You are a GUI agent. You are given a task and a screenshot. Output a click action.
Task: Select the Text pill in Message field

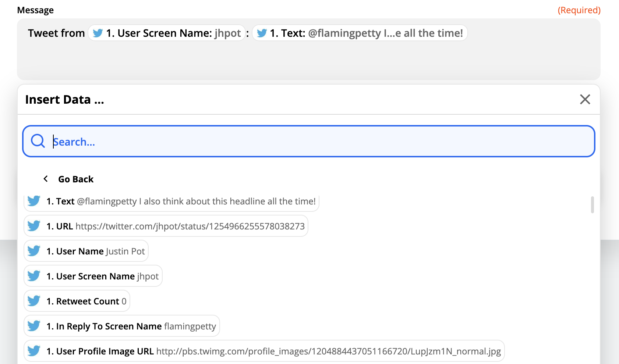[360, 33]
